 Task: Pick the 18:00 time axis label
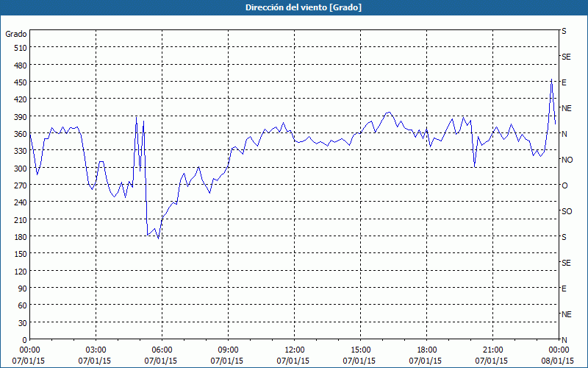[426, 350]
